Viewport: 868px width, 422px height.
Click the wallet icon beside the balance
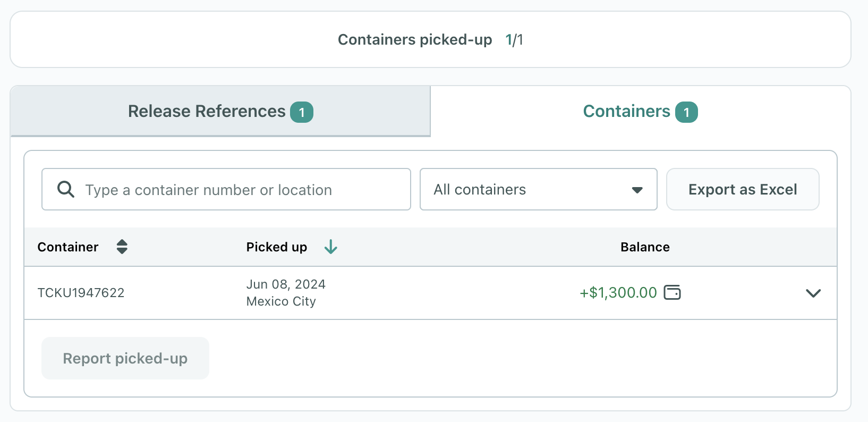pyautogui.click(x=673, y=292)
